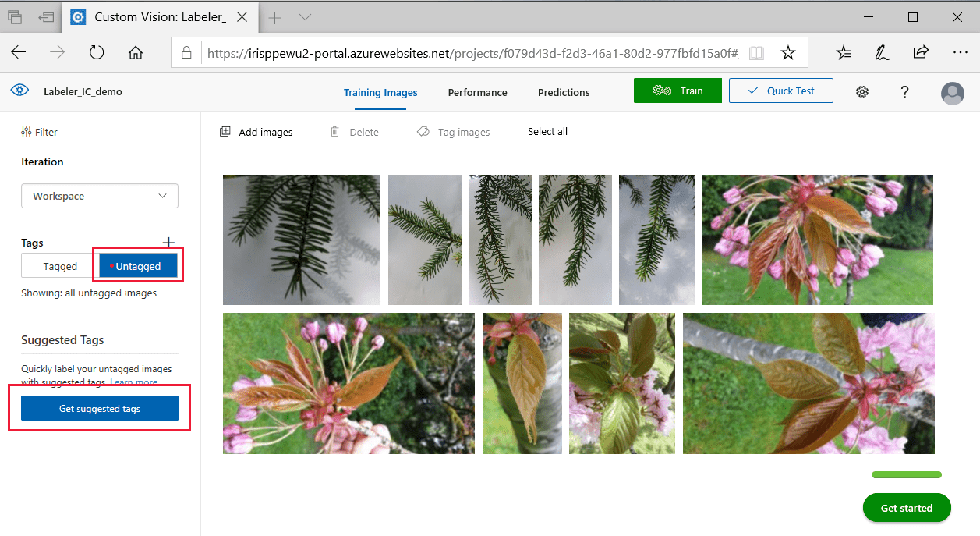Open the browser menu with ellipsis icon
Screen dimensions: 980x536
click(x=960, y=52)
